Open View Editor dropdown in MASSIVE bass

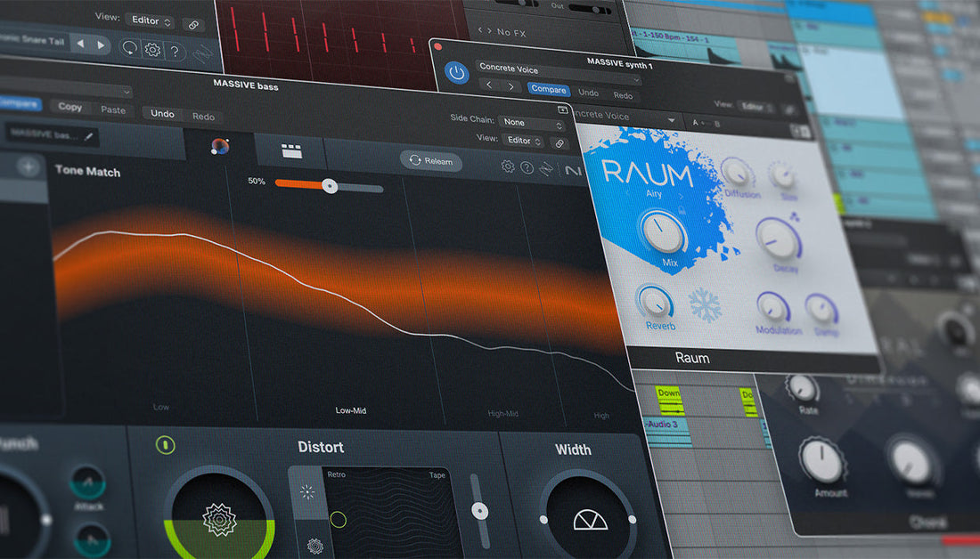click(x=524, y=141)
